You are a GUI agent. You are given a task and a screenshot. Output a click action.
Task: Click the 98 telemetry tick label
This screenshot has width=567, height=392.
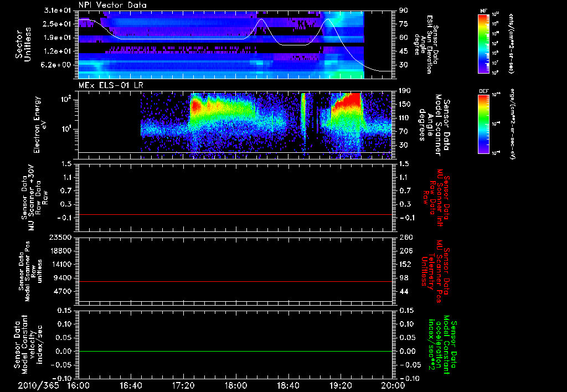click(403, 278)
